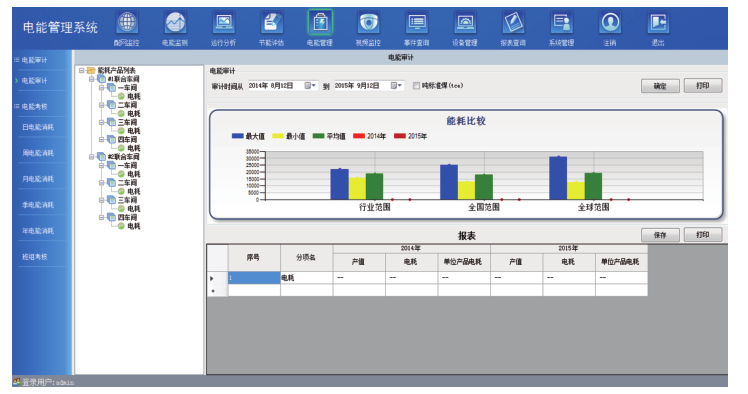Click the 确定 button
This screenshot has width=748, height=394.
[x=660, y=86]
